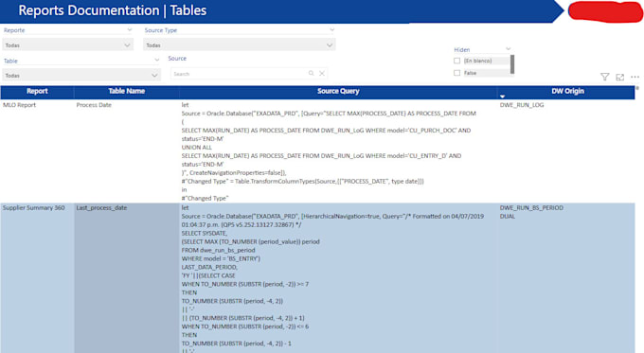Expand the Table slicer header chevron
The width and height of the screenshot is (644, 353).
point(156,60)
